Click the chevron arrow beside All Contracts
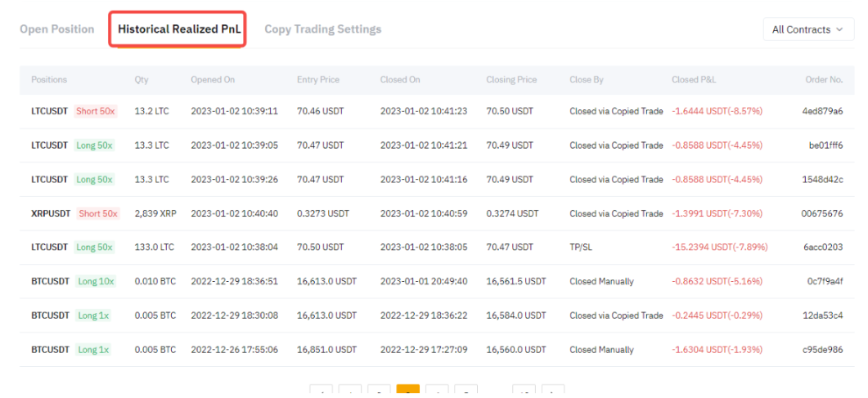This screenshot has height=398, width=868. [x=839, y=30]
